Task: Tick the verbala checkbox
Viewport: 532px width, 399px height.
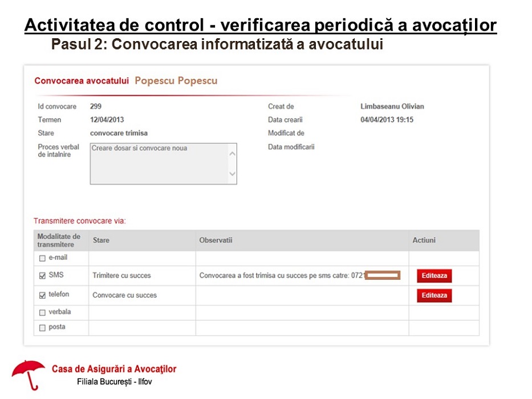Action: tap(42, 313)
